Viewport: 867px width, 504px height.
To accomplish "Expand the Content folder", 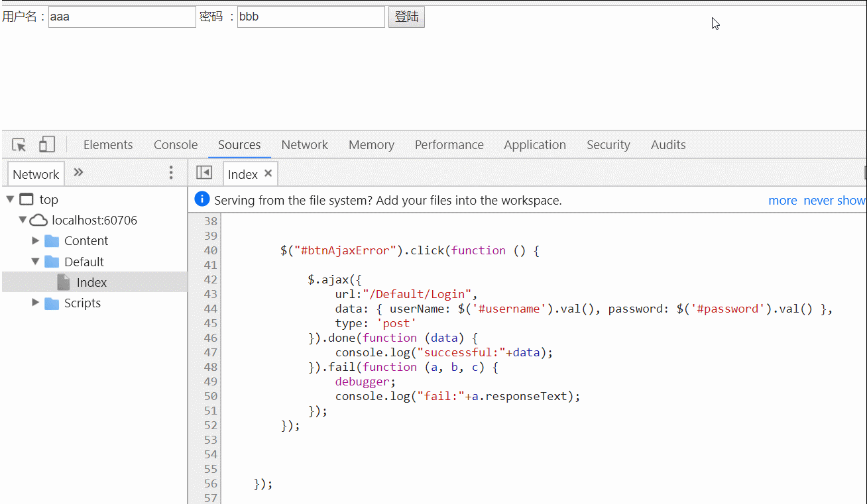I will coord(36,240).
